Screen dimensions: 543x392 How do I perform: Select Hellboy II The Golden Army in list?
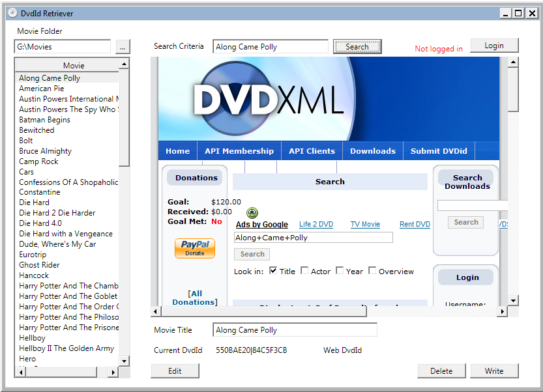(67, 348)
